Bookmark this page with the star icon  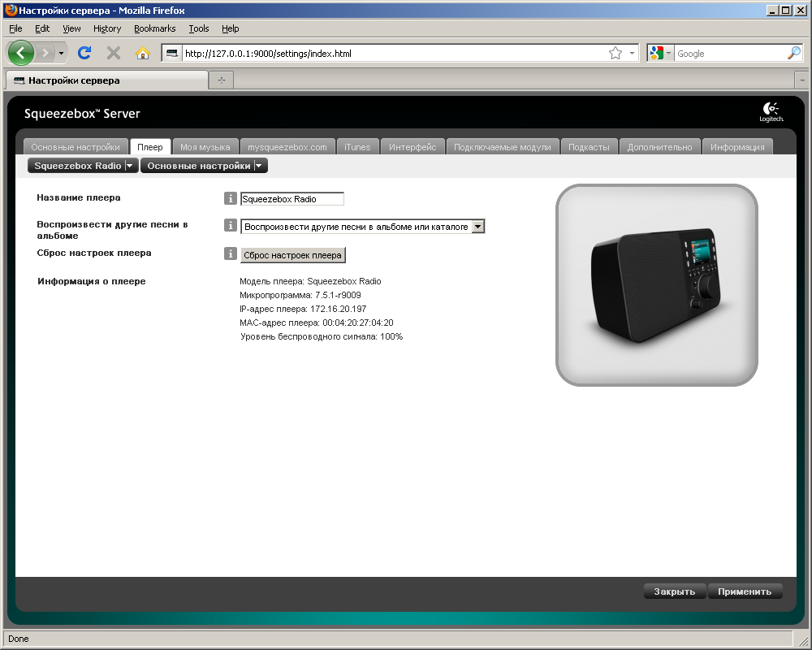pyautogui.click(x=615, y=53)
